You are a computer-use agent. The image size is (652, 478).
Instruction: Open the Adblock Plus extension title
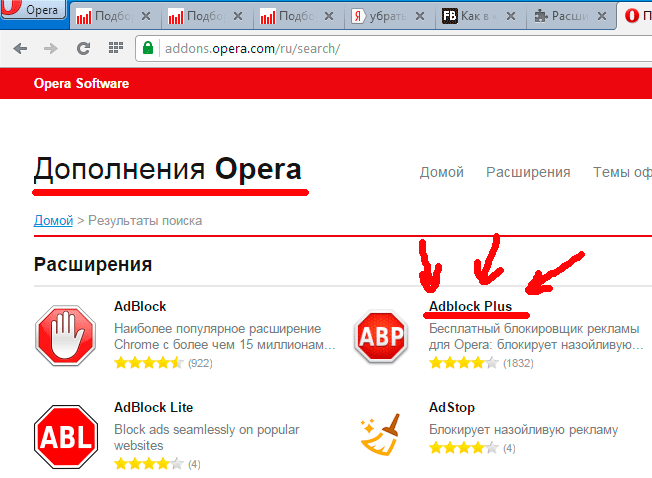tap(470, 306)
